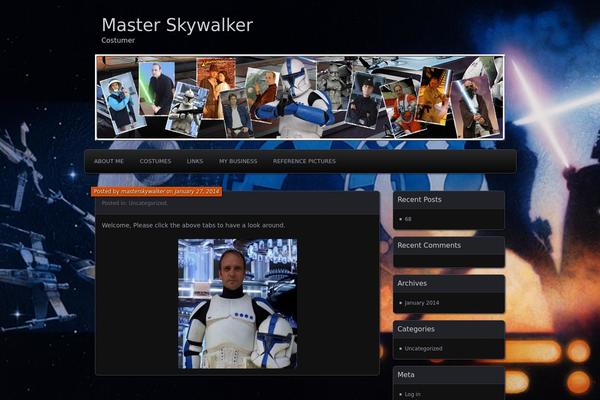The image size is (600, 400).
Task: Open Uncategorized in the Categories widget
Action: [423, 349]
